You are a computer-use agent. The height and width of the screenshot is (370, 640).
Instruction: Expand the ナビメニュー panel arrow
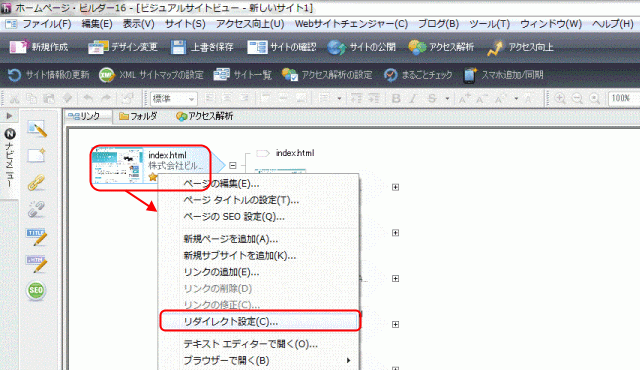[9, 116]
